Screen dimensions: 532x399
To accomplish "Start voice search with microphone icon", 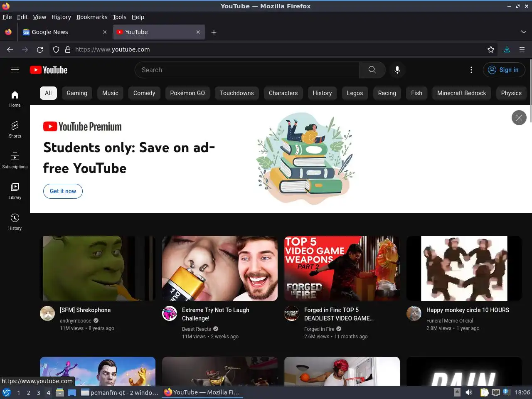I will pyautogui.click(x=397, y=70).
